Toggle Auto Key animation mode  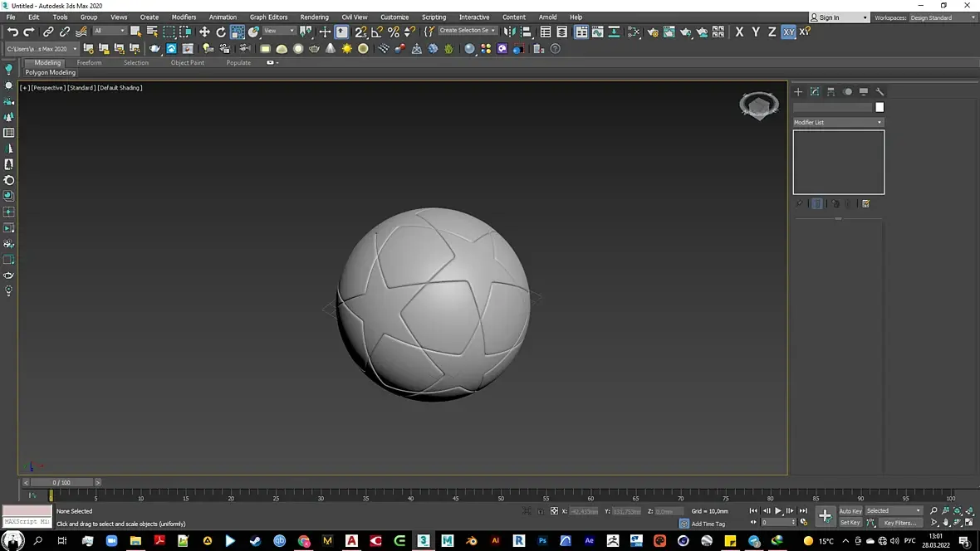pyautogui.click(x=850, y=511)
